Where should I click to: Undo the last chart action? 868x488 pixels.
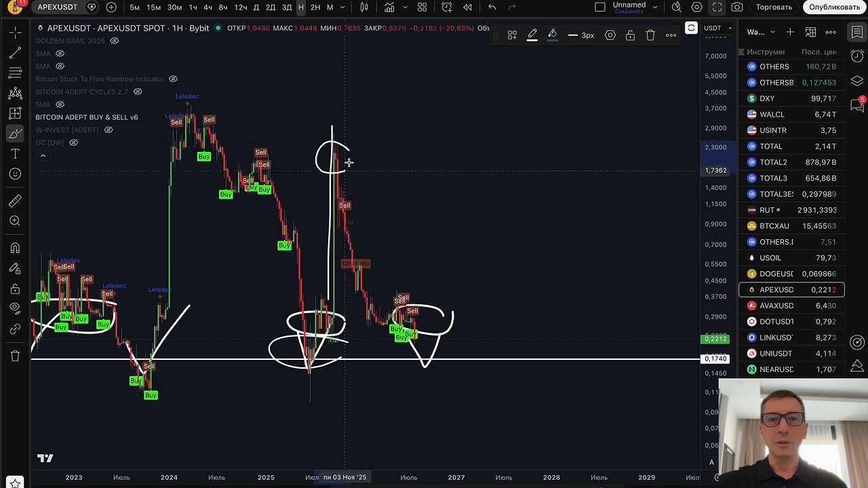[x=492, y=7]
